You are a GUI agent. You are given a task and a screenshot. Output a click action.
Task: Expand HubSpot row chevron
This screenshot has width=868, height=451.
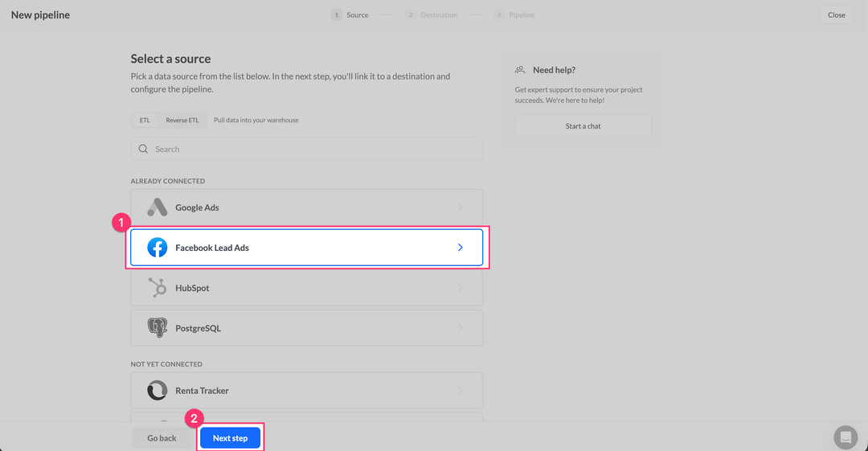[x=460, y=288]
